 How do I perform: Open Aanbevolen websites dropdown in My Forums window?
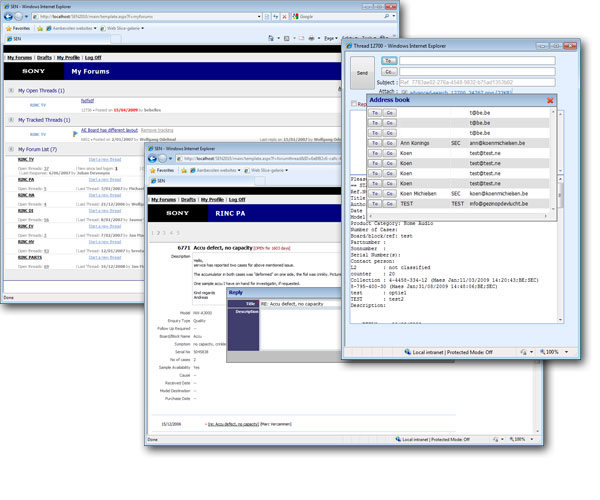point(95,28)
